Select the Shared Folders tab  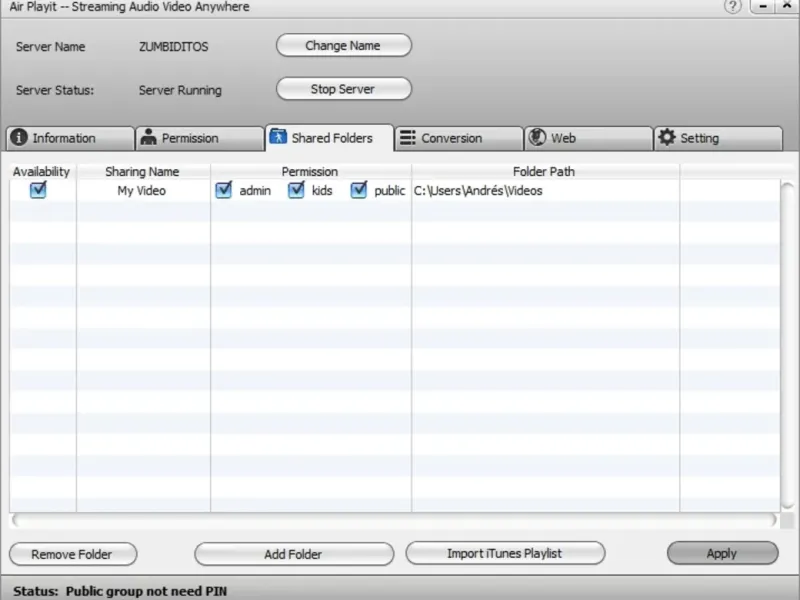click(330, 138)
